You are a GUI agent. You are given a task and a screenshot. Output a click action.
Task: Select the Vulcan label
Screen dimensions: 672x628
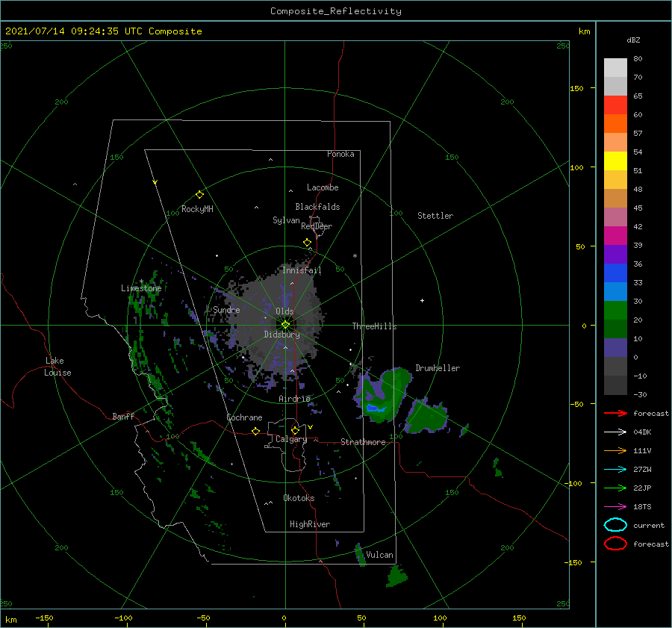[x=380, y=555]
